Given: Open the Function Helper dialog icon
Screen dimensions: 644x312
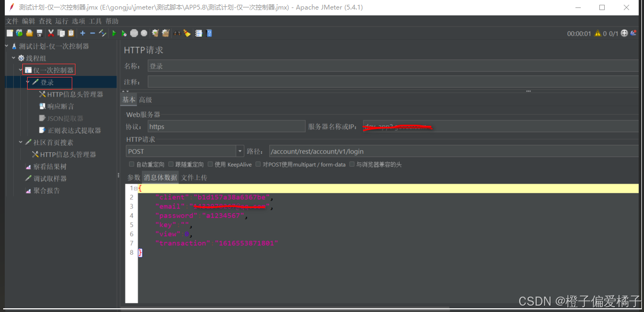Looking at the screenshot, I should coord(199,33).
